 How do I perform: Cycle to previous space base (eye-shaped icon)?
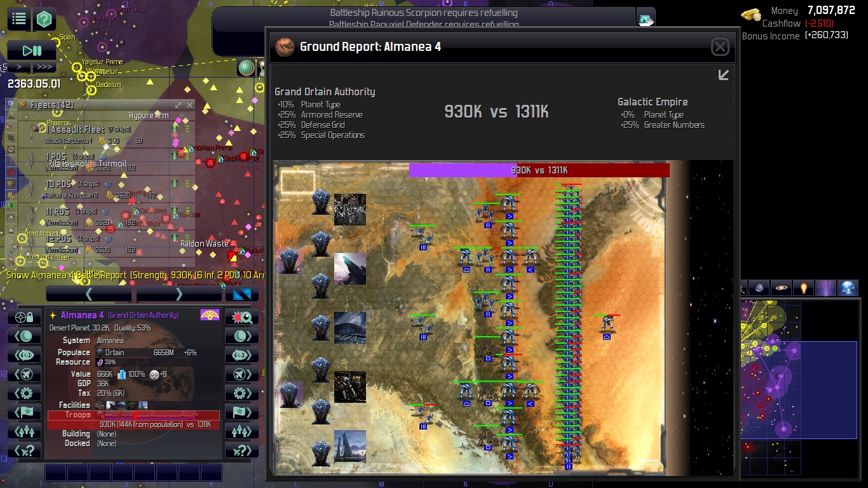[24, 355]
